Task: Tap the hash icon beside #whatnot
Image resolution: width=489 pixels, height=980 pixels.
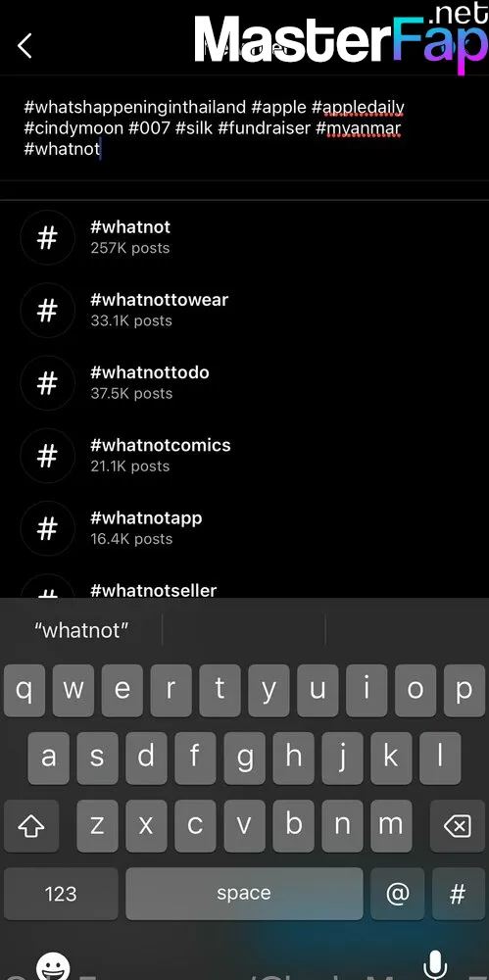Action: pyautogui.click(x=47, y=237)
